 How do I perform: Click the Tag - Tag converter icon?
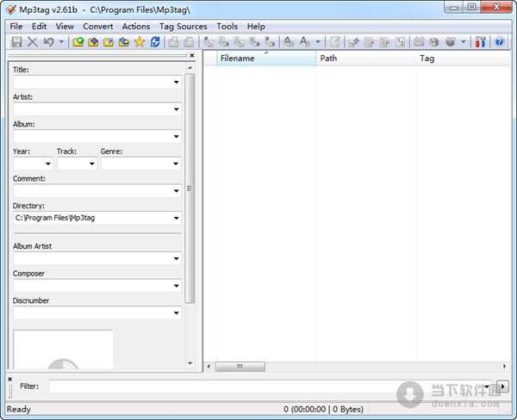270,42
